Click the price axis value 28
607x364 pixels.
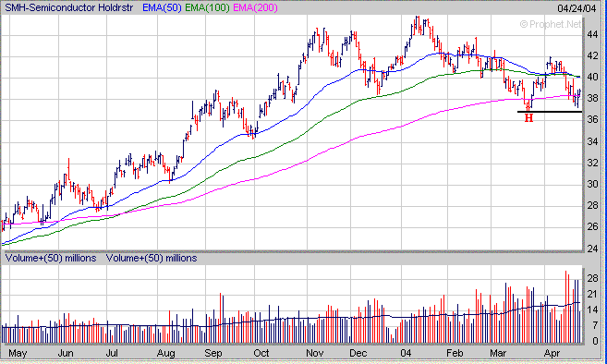[x=592, y=205]
